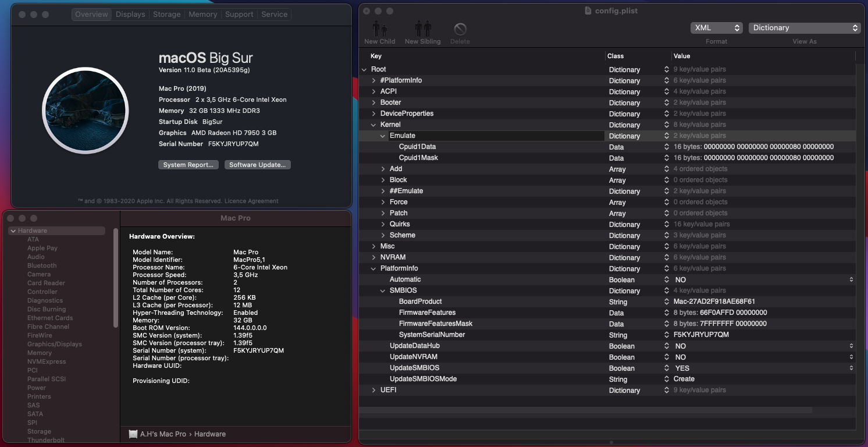Click the config.plist document icon in title bar
Image resolution: width=868 pixels, height=447 pixels.
588,10
